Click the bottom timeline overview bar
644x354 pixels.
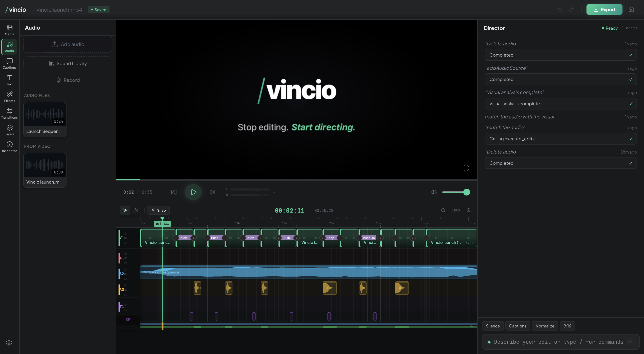coord(308,326)
